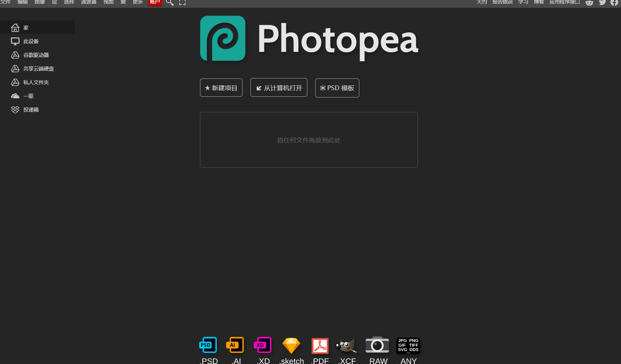Open the Facebook icon link
The image size is (621, 364).
point(614,2)
